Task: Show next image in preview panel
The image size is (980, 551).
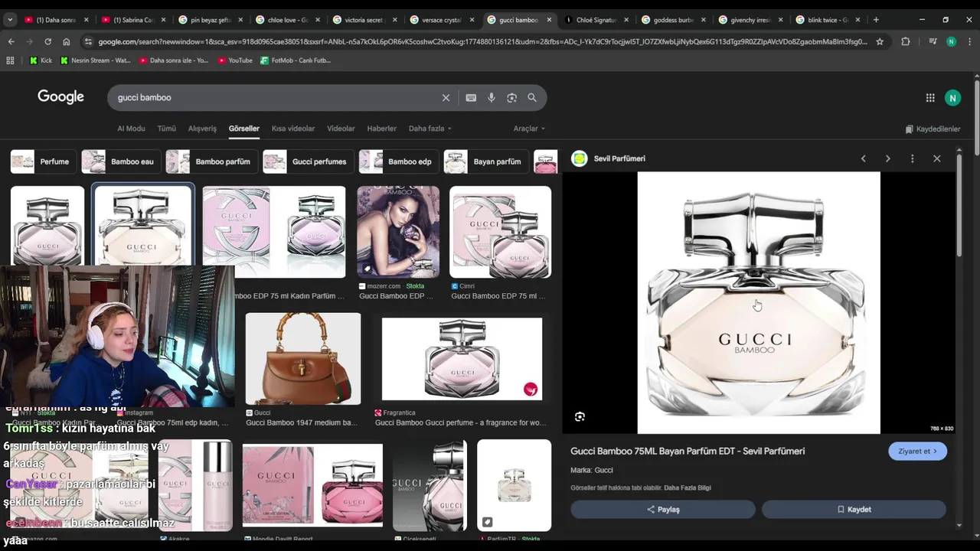Action: (887, 158)
